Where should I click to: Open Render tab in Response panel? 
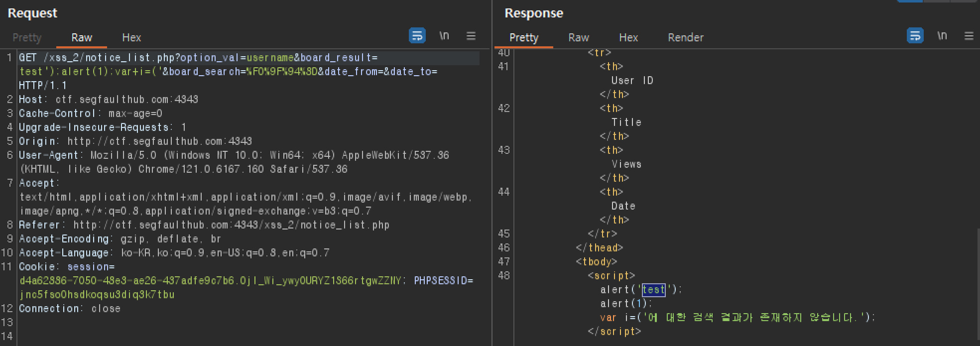point(686,38)
